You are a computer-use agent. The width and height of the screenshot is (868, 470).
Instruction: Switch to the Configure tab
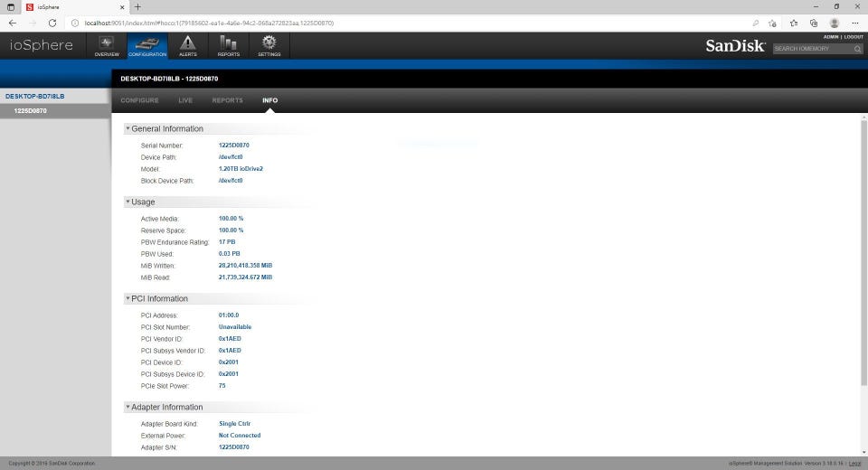click(139, 100)
